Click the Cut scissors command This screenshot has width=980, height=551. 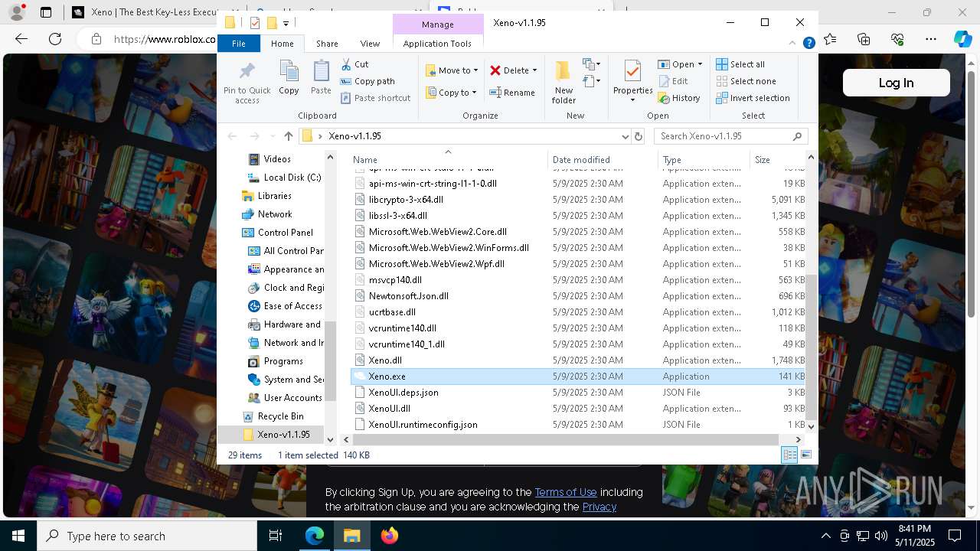(354, 64)
